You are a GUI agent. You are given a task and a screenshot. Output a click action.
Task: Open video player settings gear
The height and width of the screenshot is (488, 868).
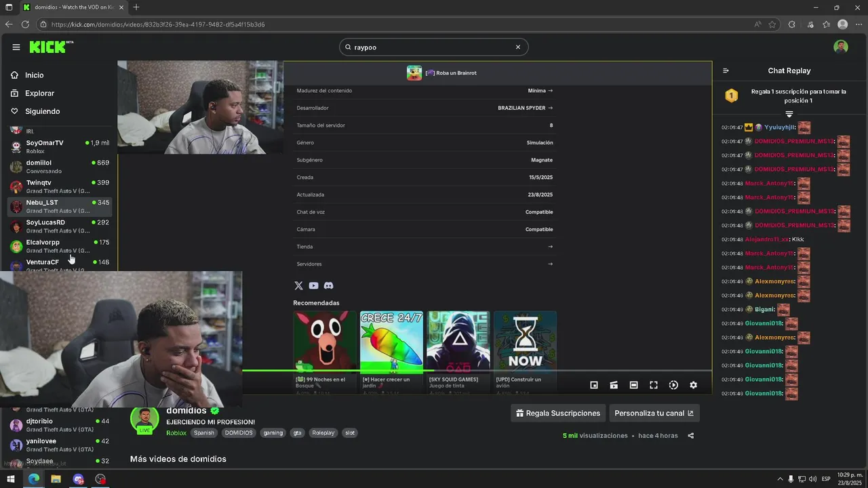(693, 385)
